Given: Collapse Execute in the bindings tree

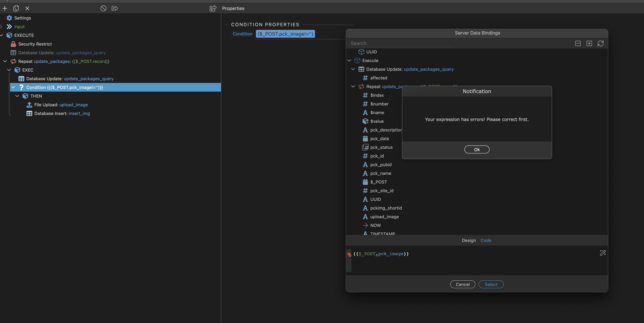Looking at the screenshot, I should pyautogui.click(x=349, y=61).
